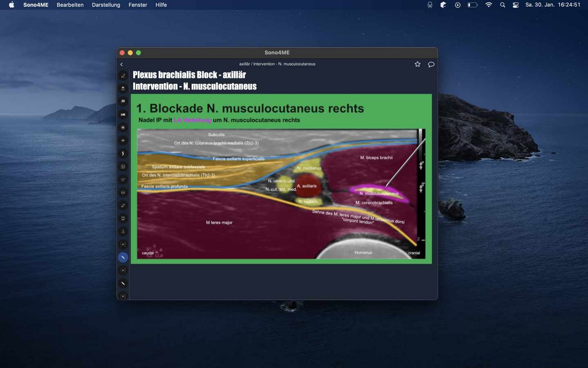The height and width of the screenshot is (368, 588).
Task: Expand the Sono4ME application menu
Action: (x=35, y=5)
